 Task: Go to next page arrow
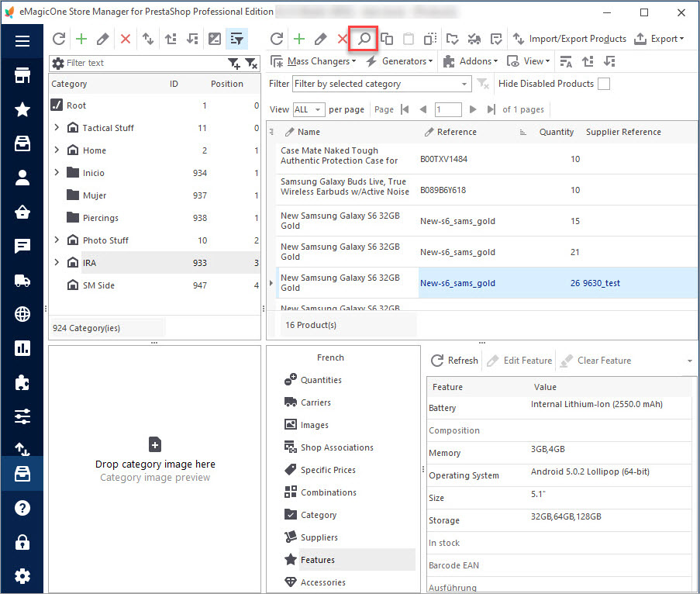[x=473, y=109]
